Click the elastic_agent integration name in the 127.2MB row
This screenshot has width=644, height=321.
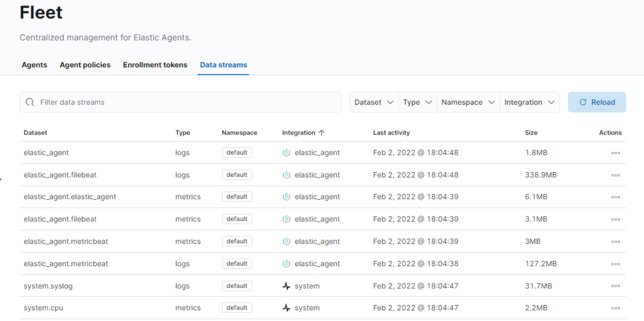click(317, 264)
